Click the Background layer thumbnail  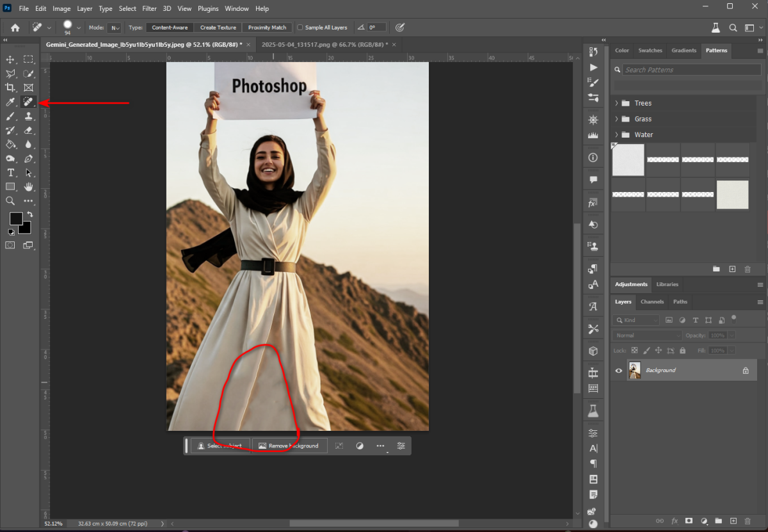click(634, 371)
